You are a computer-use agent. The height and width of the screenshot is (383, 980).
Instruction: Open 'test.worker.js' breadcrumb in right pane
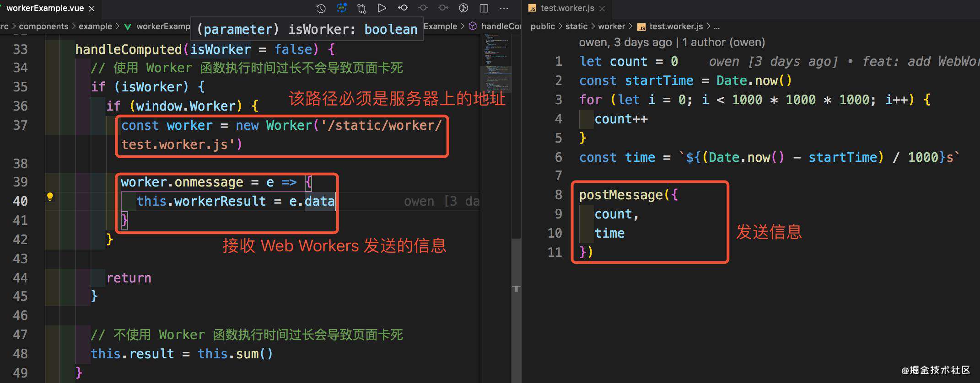676,27
